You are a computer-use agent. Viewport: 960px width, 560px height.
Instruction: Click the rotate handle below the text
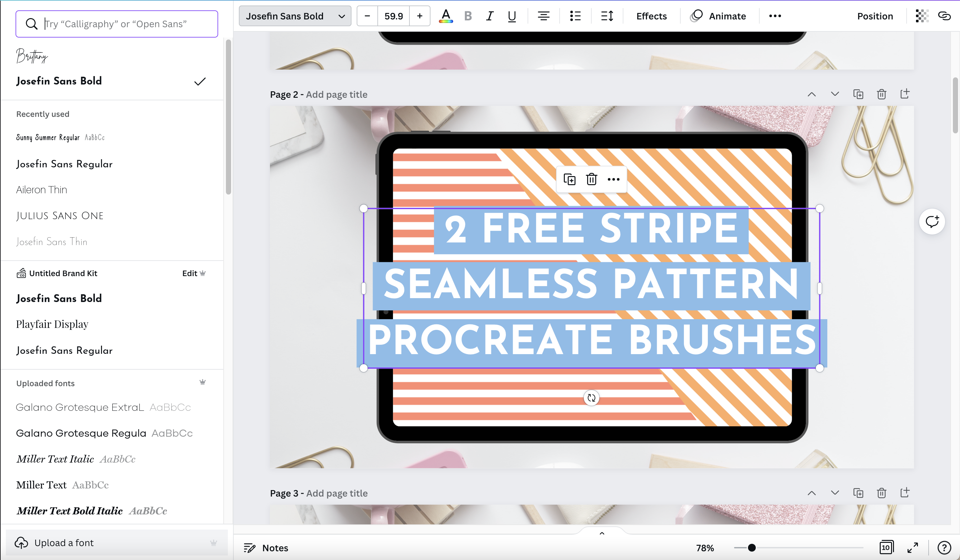coord(592,398)
